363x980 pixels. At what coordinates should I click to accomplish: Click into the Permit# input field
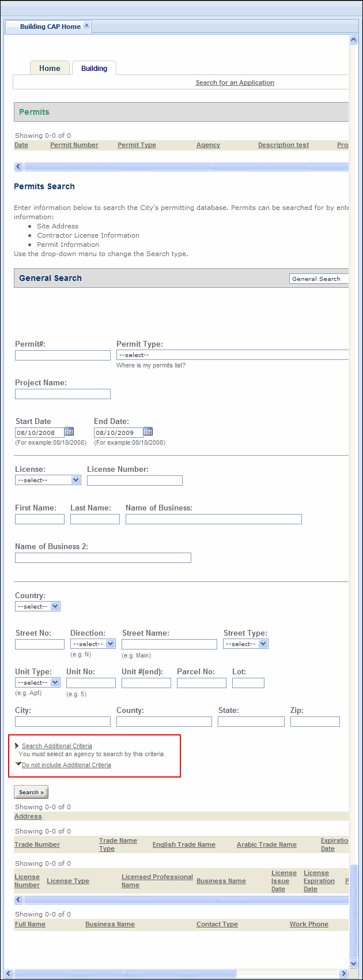point(63,355)
